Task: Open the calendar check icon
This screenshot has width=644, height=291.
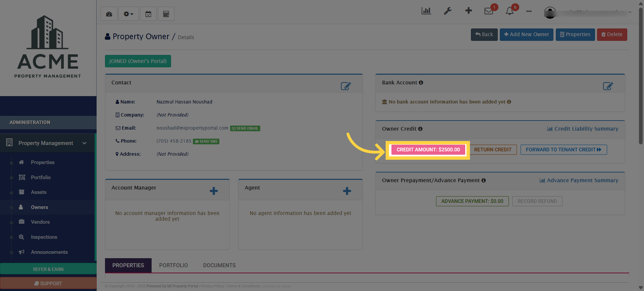Action: point(148,14)
